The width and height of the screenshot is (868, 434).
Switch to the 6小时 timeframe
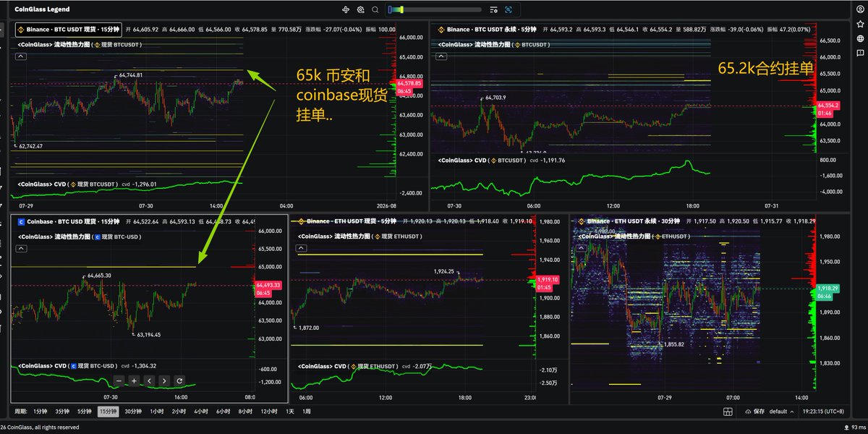[223, 412]
